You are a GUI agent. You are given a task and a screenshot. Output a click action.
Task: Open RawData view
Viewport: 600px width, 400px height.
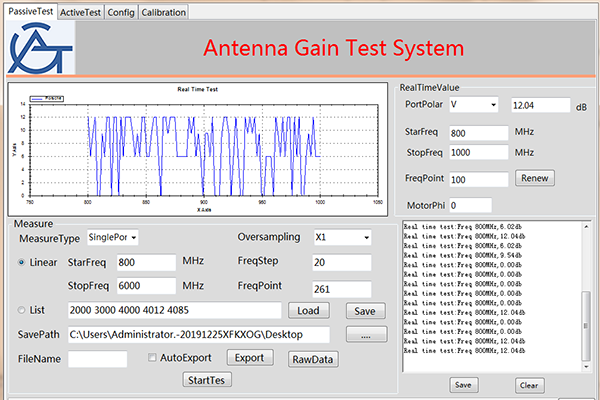point(314,359)
